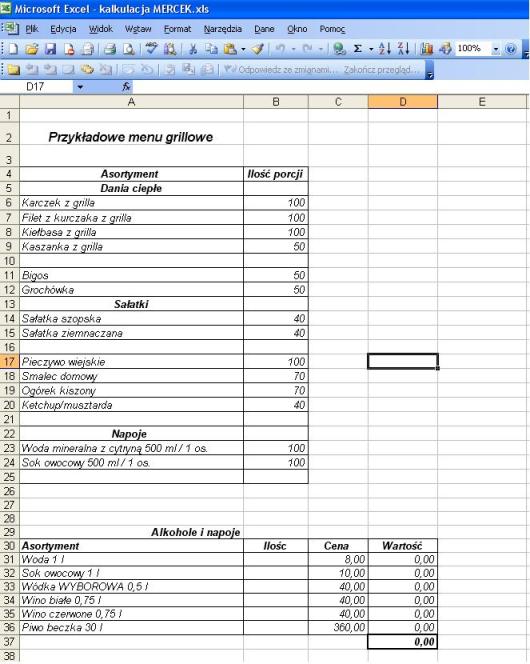Click the Select All corner button
Image resolution: width=530 pixels, height=664 pixels.
[x=9, y=102]
